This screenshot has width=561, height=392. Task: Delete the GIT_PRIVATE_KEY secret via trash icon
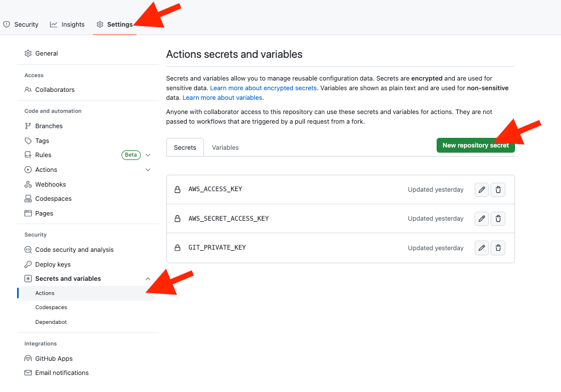(x=498, y=248)
